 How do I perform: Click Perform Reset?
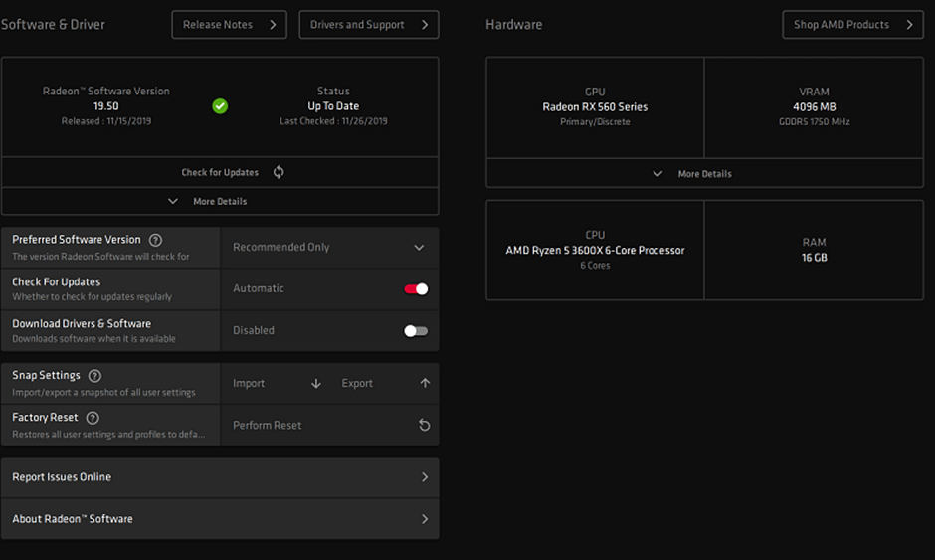pyautogui.click(x=330, y=425)
